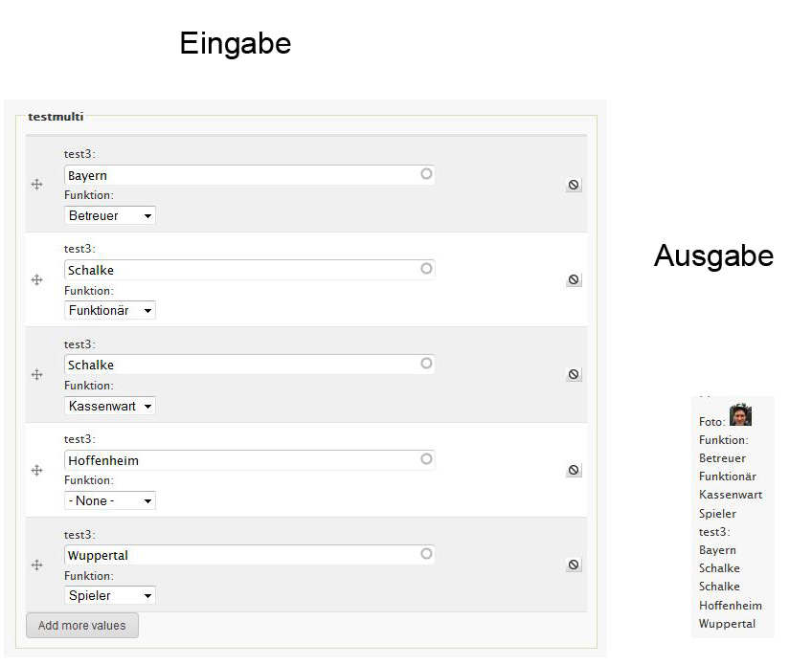
Task: Click autocomplete circle in the Bayern field
Action: (426, 174)
